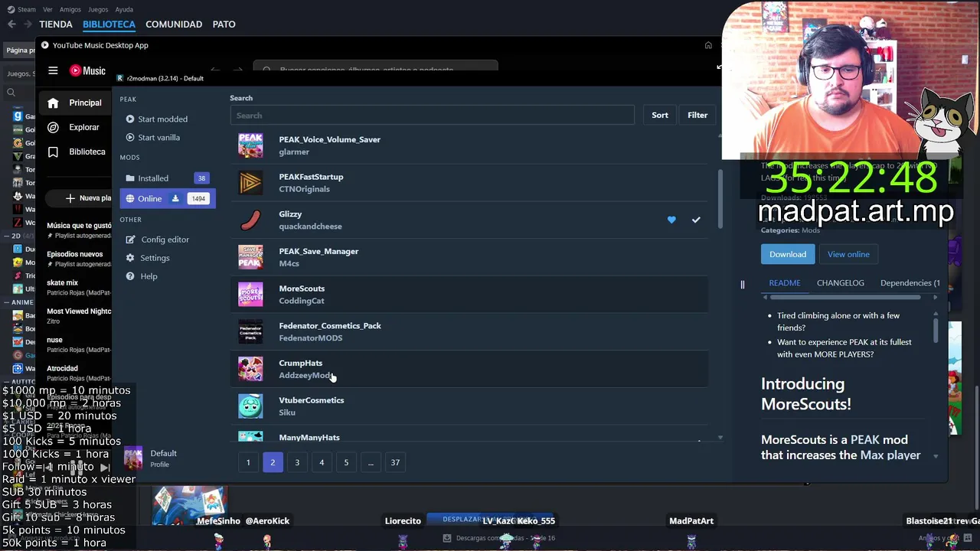The image size is (980, 551).
Task: Select PEAK_Save_Manager mod row
Action: pos(469,257)
